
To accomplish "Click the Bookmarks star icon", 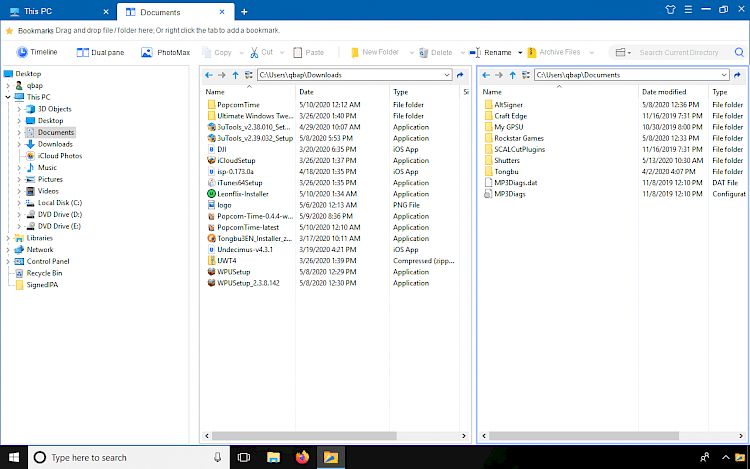I will (9, 31).
